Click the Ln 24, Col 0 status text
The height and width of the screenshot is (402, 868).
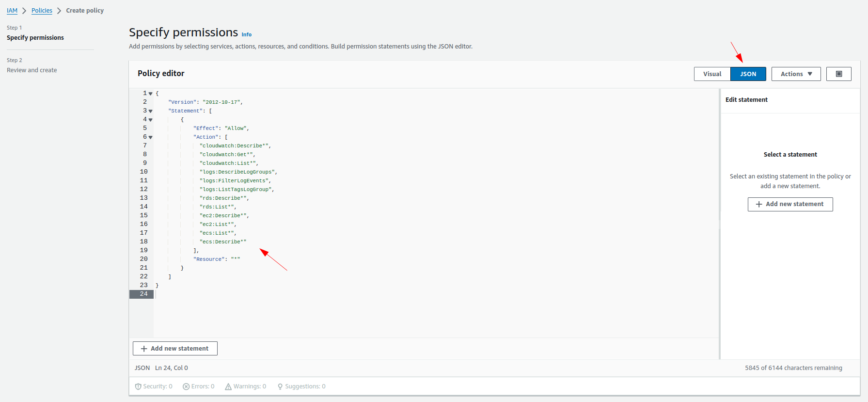pyautogui.click(x=172, y=368)
